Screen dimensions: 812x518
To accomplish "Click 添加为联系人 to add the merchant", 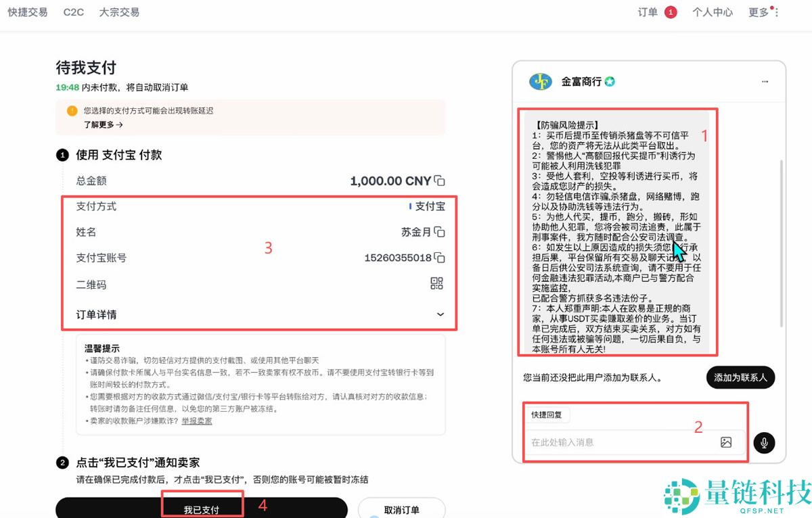I will click(740, 377).
